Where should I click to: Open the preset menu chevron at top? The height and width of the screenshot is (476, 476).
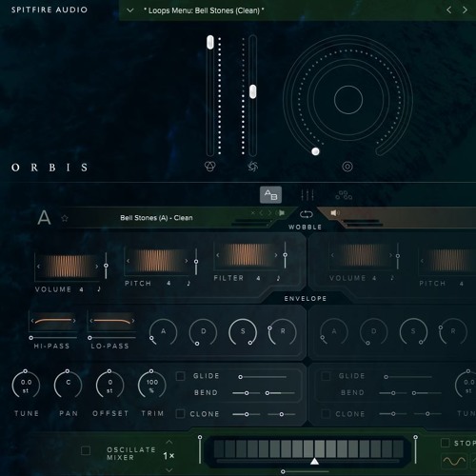[129, 10]
